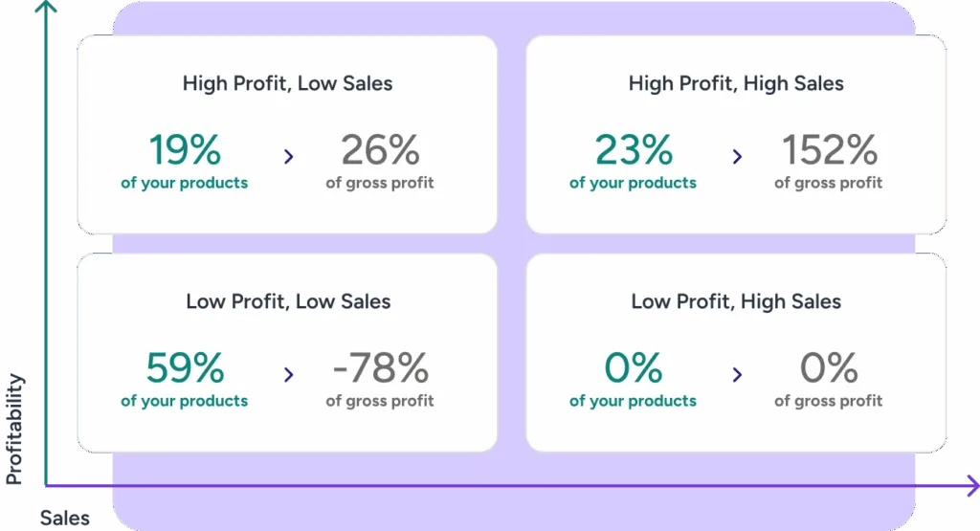Click the 26% of gross profit figure
The image size is (980, 531).
(380, 150)
